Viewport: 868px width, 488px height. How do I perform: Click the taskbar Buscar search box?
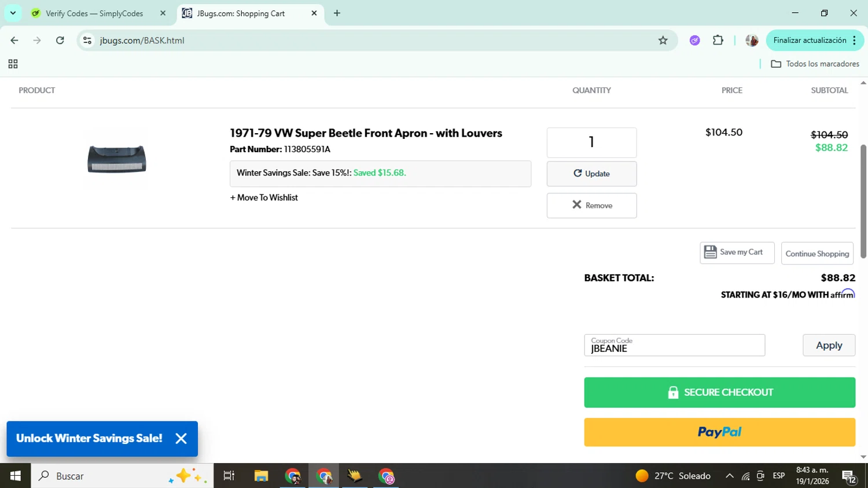click(122, 476)
